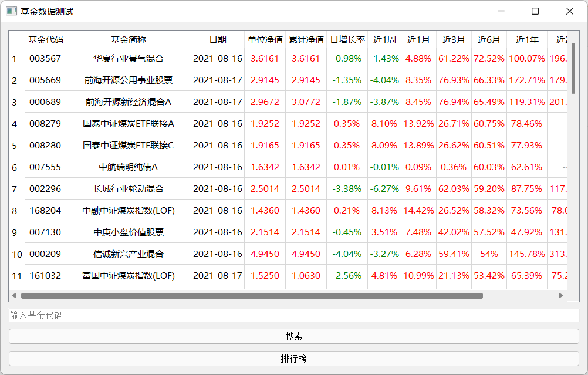Click fund code cell 003567
588x375 pixels.
coord(45,59)
